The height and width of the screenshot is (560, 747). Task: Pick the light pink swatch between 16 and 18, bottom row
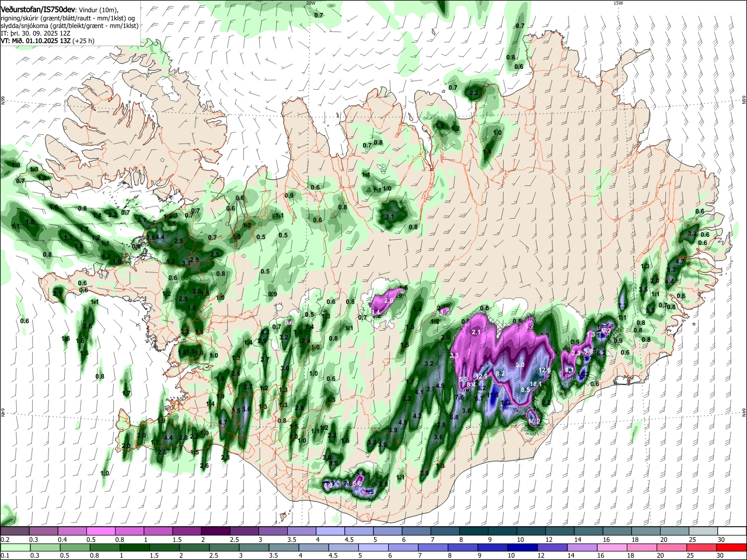(613, 547)
